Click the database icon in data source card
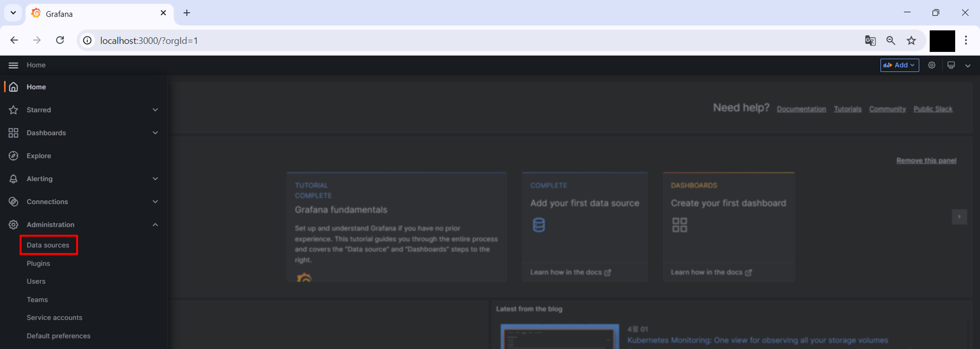 pyautogui.click(x=539, y=225)
